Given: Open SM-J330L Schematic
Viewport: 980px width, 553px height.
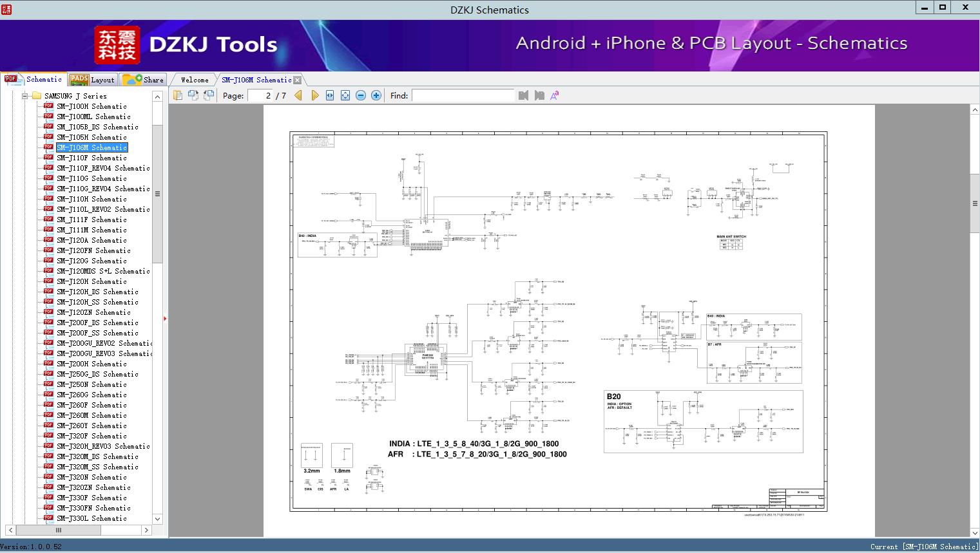Looking at the screenshot, I should [91, 518].
